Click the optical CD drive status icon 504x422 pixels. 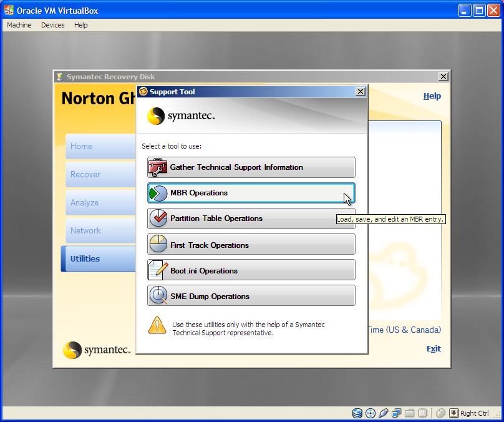371,413
